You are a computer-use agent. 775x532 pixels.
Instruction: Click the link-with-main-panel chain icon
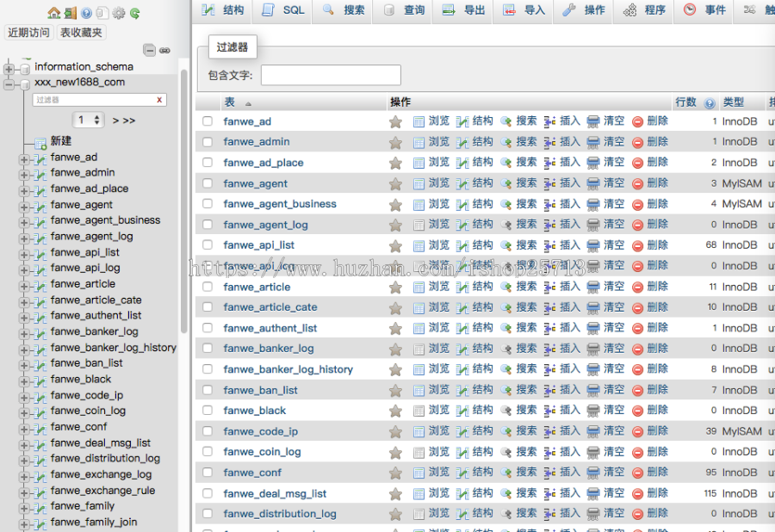pyautogui.click(x=164, y=51)
